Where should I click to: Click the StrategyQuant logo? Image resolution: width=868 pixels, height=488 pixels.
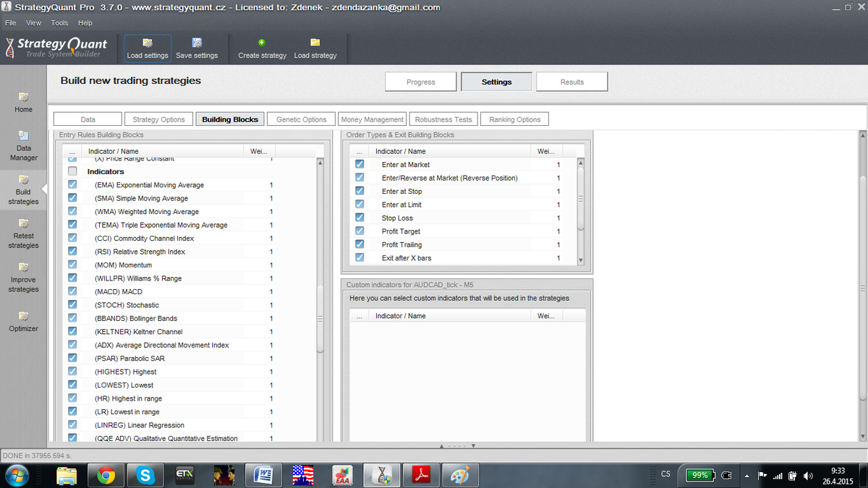click(x=56, y=48)
